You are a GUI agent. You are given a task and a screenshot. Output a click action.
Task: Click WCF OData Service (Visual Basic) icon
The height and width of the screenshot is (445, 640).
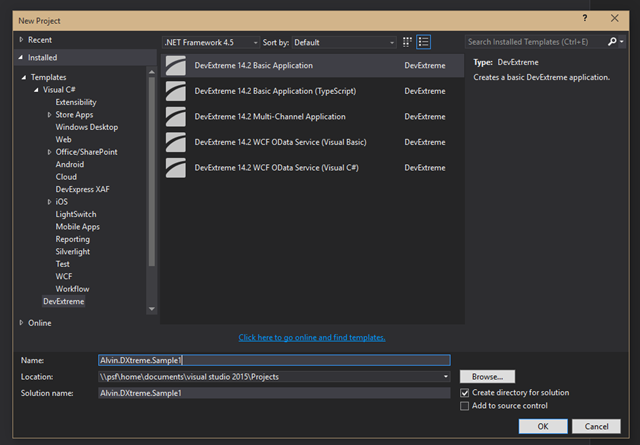point(176,142)
